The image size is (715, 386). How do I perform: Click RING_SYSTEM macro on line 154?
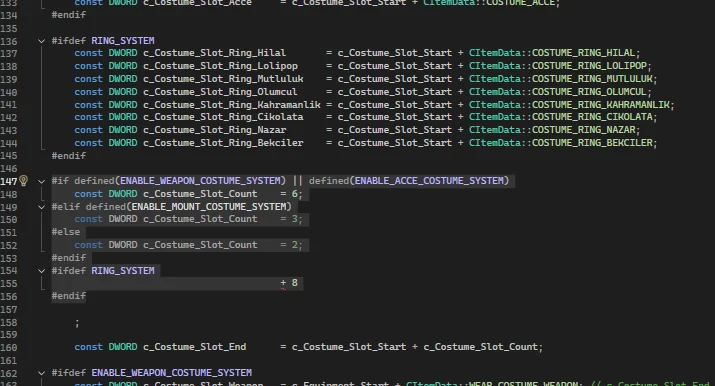(123, 271)
